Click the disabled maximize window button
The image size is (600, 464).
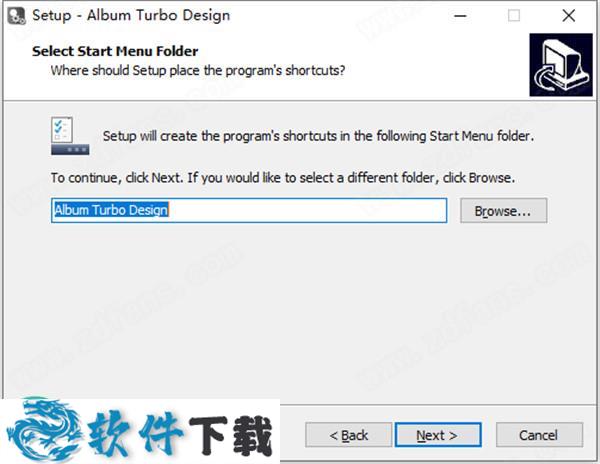[514, 16]
